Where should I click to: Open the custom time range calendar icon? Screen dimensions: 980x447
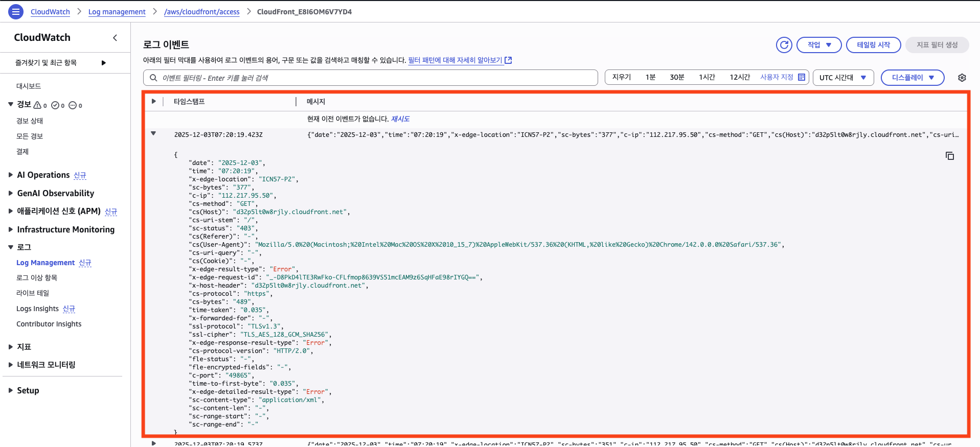802,77
